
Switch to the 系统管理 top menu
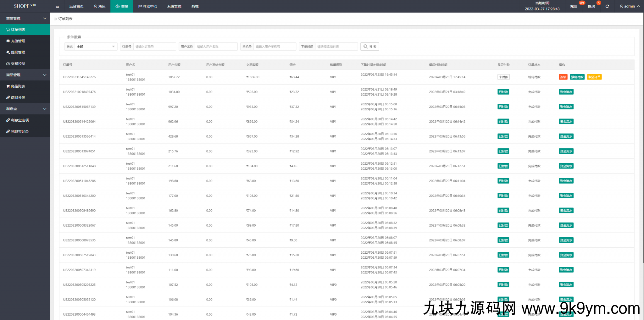coord(174,6)
